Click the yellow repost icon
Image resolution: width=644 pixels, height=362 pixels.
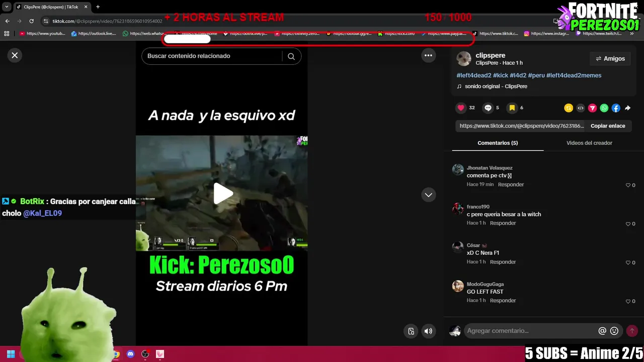[569, 108]
